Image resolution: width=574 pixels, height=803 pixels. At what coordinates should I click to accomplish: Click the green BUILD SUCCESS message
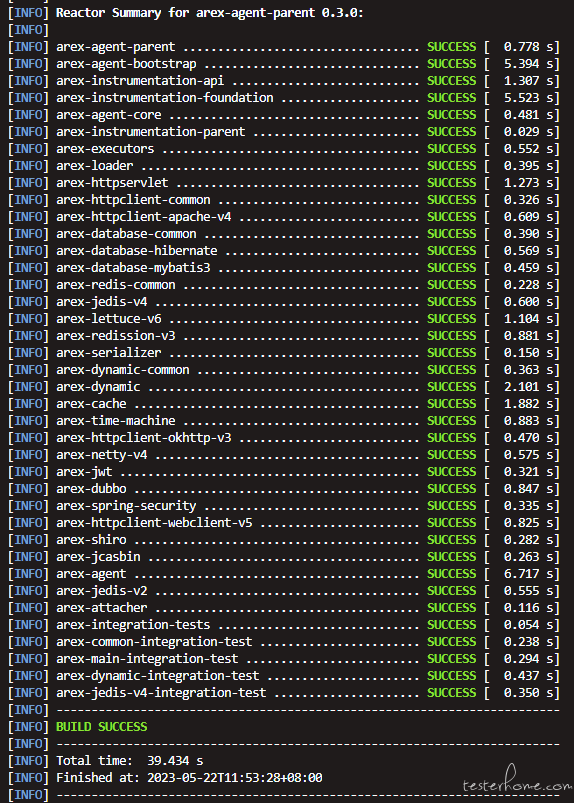(x=101, y=726)
